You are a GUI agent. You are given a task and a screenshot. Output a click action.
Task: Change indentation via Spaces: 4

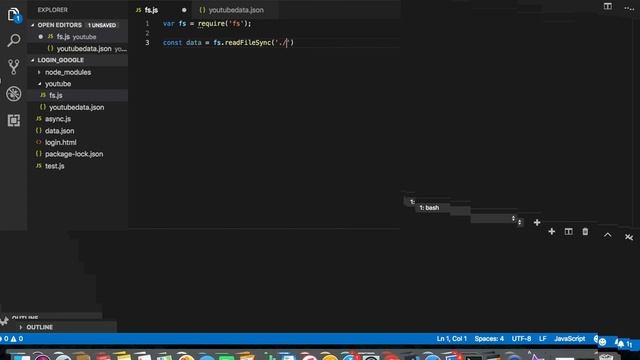pos(489,339)
